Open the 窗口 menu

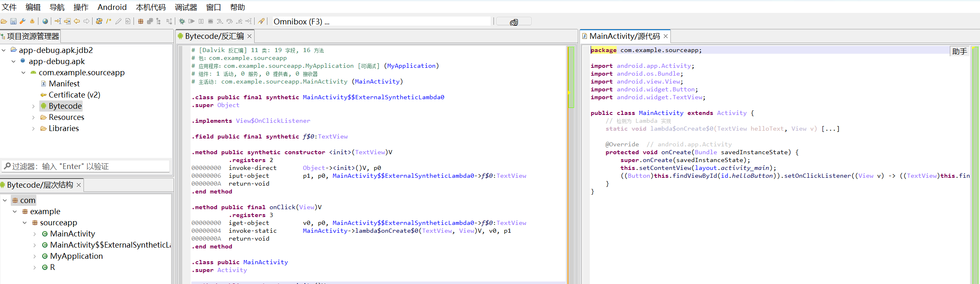click(x=214, y=7)
